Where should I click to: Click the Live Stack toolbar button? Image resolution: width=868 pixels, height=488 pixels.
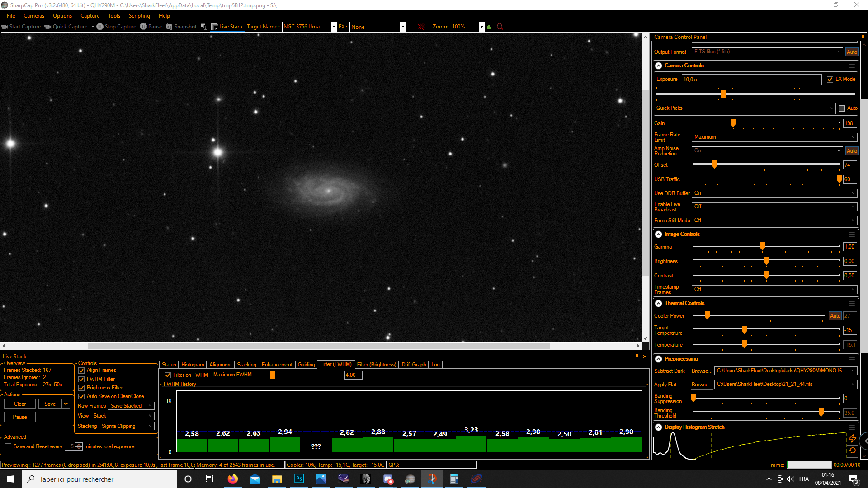pos(227,27)
